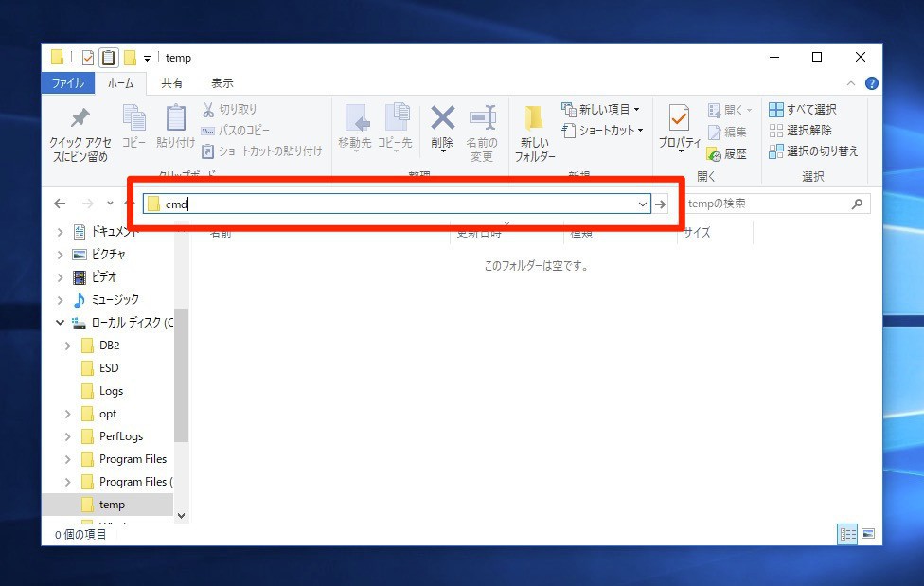Switch to details view layout
The width and height of the screenshot is (924, 586).
point(847,534)
